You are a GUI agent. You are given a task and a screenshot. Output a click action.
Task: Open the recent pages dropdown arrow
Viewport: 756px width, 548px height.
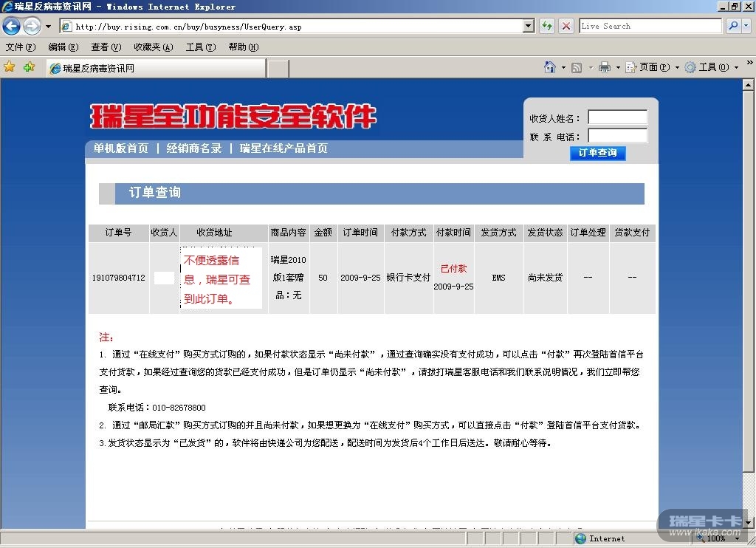48,27
